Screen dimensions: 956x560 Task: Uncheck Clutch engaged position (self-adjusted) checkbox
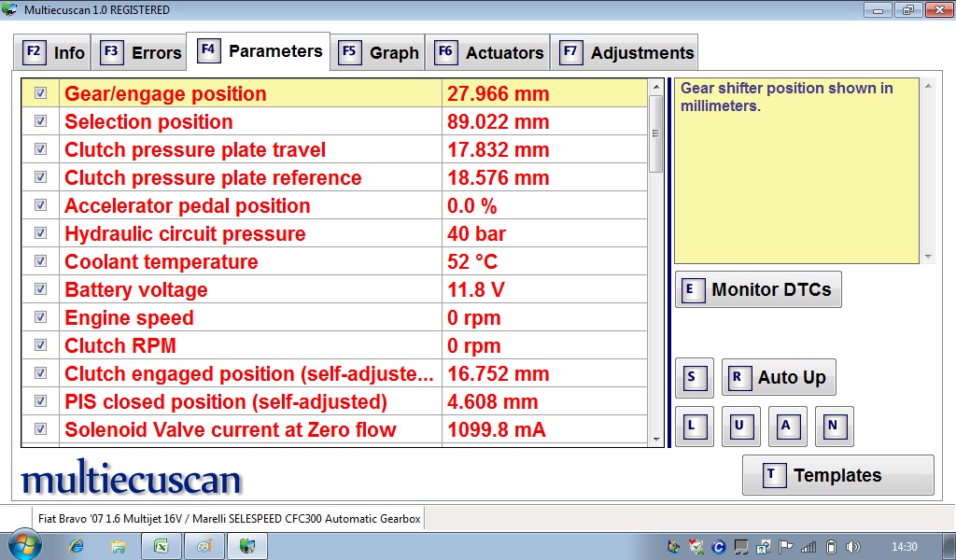click(40, 373)
